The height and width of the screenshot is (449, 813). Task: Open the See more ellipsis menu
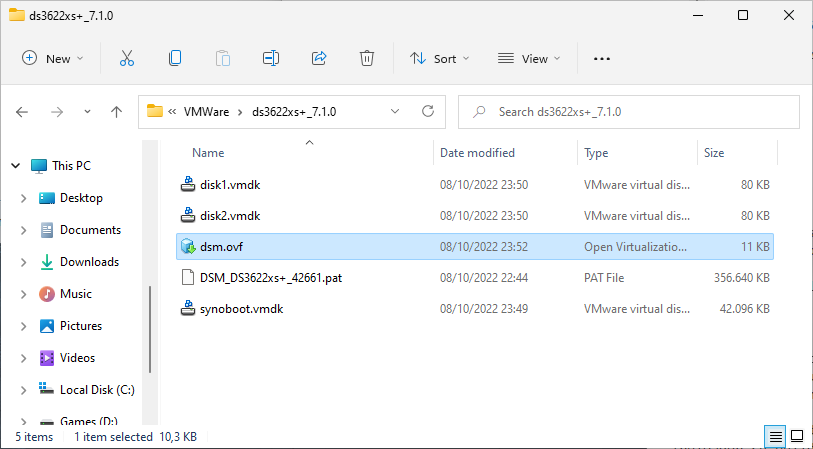point(601,59)
